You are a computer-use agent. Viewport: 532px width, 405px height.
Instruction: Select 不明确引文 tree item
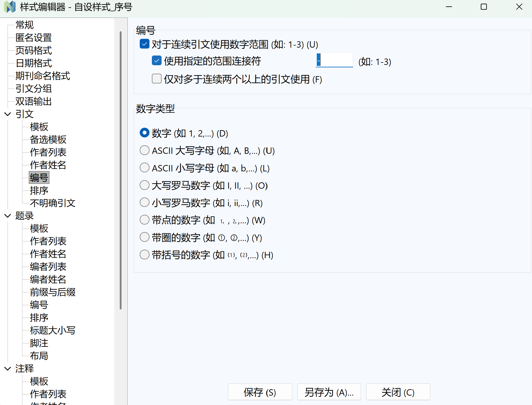pyautogui.click(x=53, y=203)
